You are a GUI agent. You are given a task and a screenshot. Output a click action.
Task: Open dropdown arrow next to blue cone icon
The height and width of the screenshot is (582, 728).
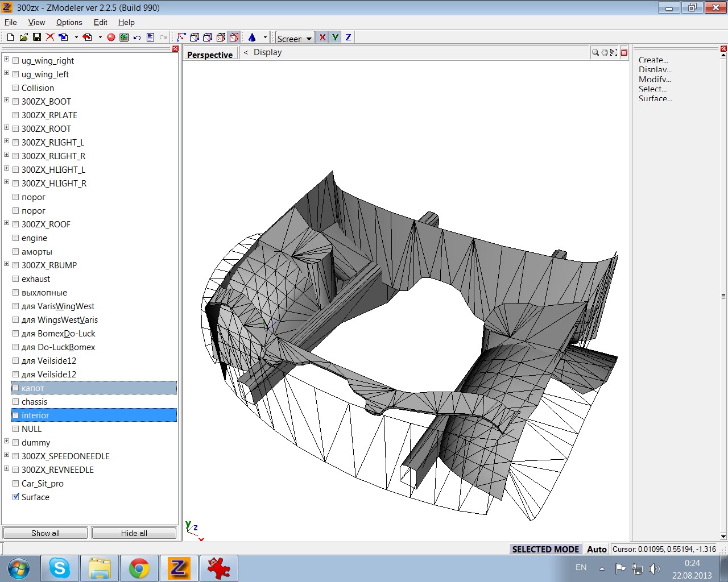pyautogui.click(x=265, y=38)
